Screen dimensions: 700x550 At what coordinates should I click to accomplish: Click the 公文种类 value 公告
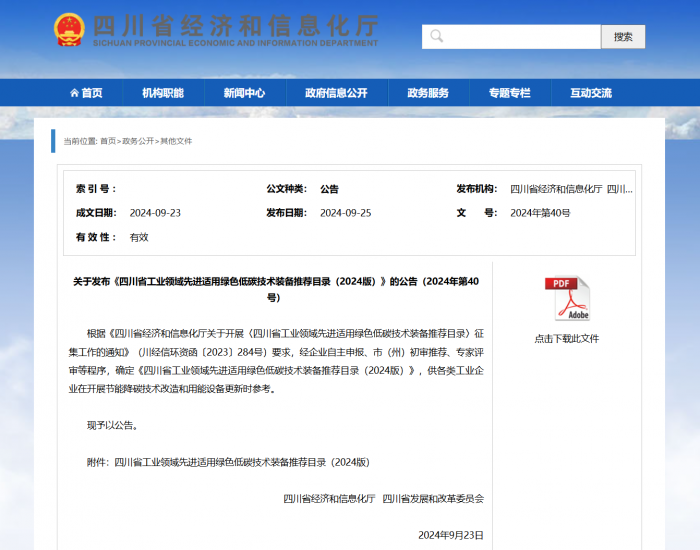tap(329, 189)
